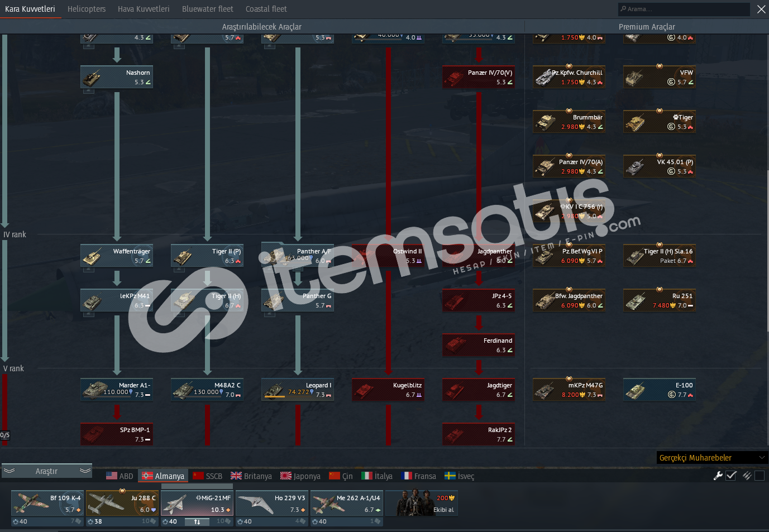Viewport: 769px width, 532px height.
Task: Select the locked Kugelblitz vehicle
Action: (388, 390)
